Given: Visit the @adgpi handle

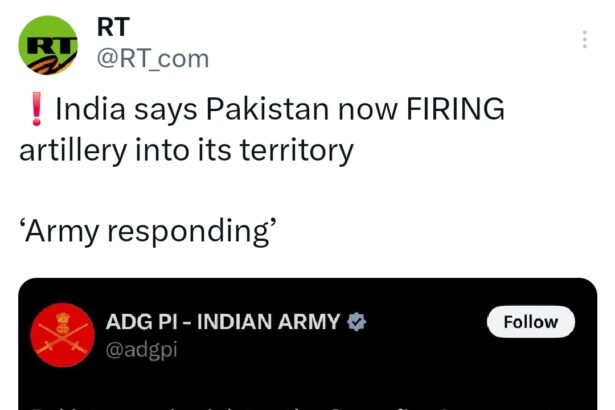Looking at the screenshot, I should coord(141,350).
